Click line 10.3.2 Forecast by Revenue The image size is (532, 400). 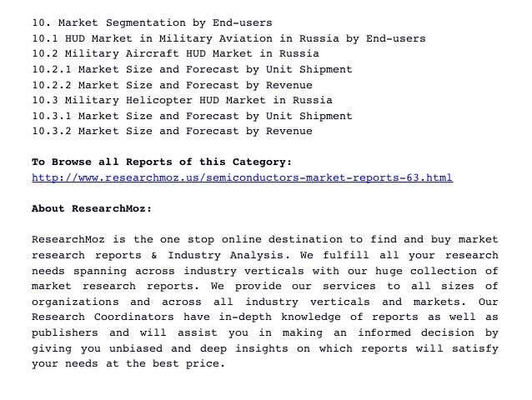click(x=172, y=131)
